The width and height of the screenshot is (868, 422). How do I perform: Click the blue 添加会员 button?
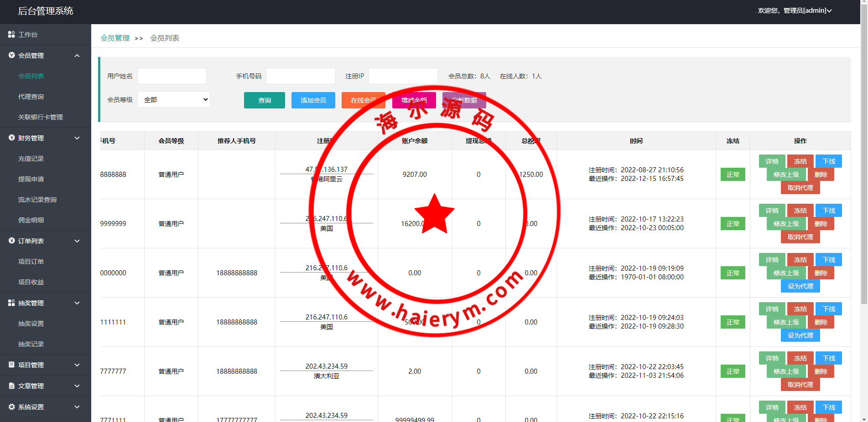[x=313, y=100]
